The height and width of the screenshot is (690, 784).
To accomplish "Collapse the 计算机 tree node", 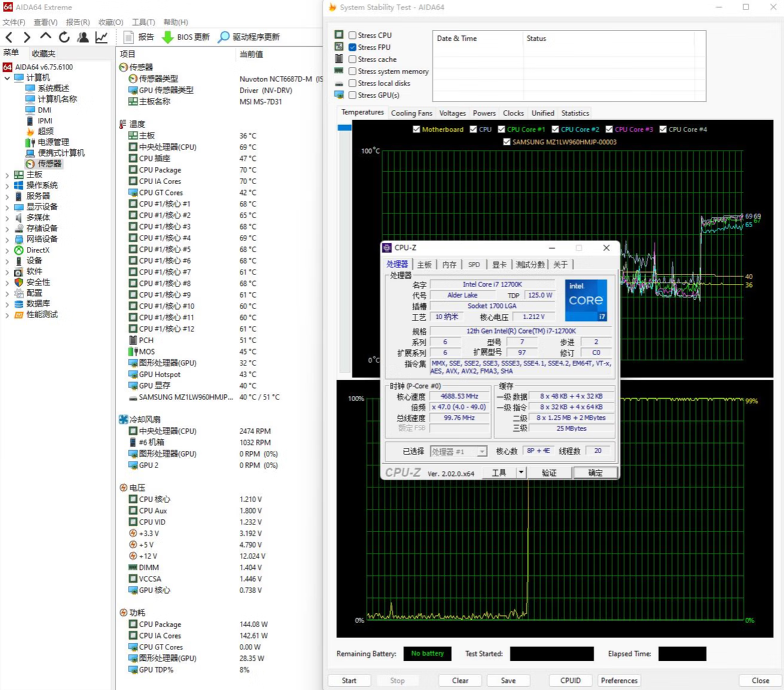I will 7,78.
